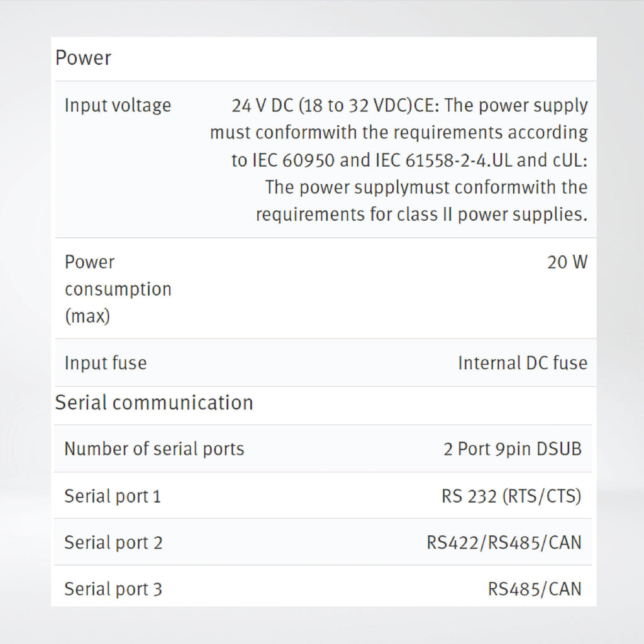
Task: Click the 20 W value
Action: 567,262
